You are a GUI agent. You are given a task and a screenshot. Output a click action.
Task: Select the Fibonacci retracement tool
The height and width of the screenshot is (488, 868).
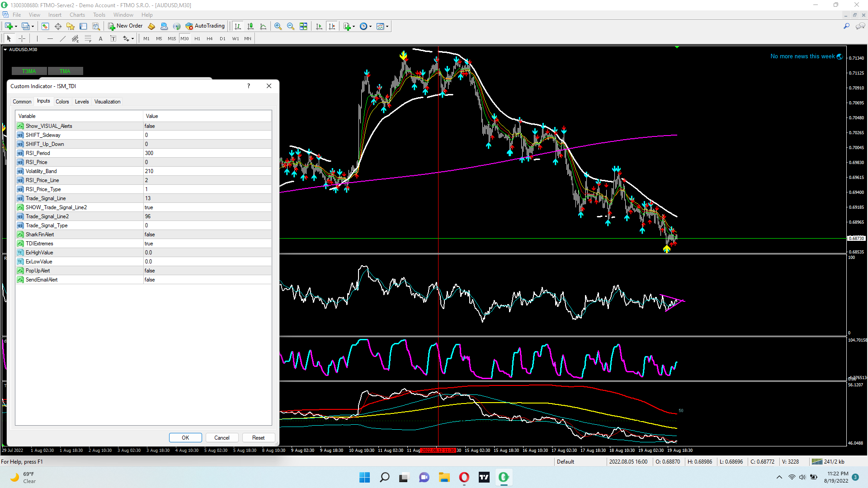(x=88, y=39)
